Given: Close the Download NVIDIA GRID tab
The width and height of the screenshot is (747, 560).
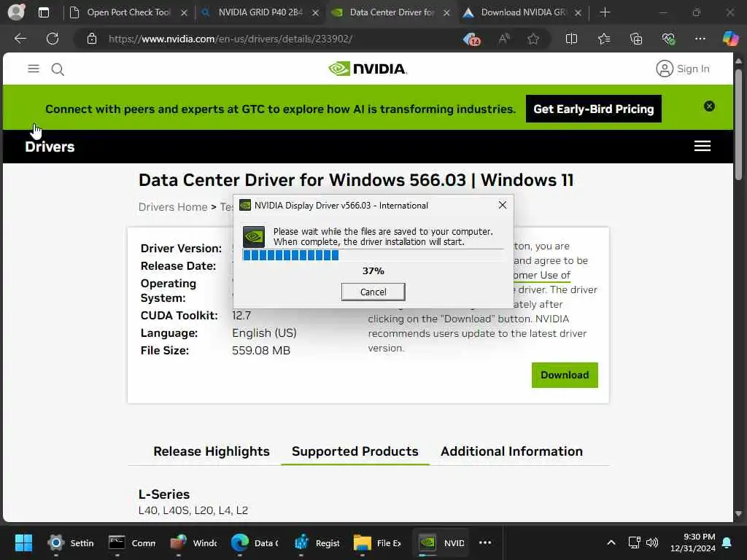Looking at the screenshot, I should point(578,13).
